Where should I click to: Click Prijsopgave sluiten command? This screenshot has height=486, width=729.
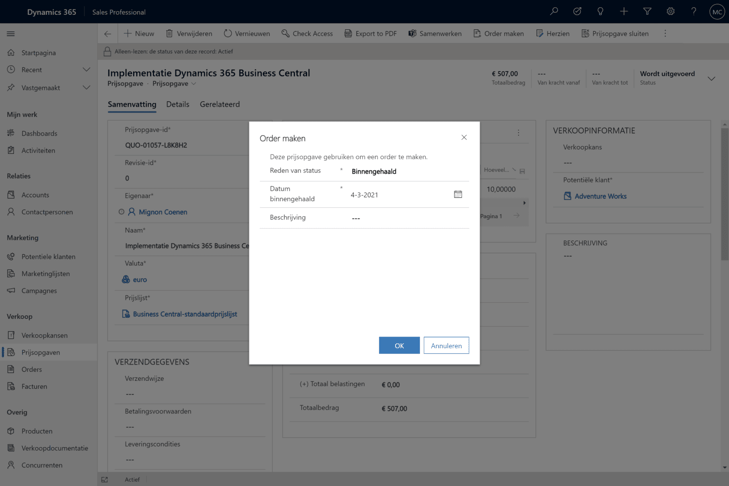[x=615, y=33]
